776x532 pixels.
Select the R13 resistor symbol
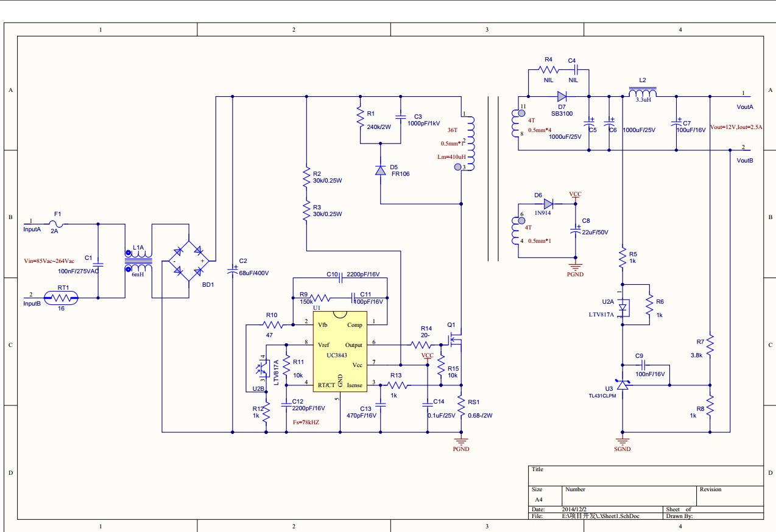(398, 385)
